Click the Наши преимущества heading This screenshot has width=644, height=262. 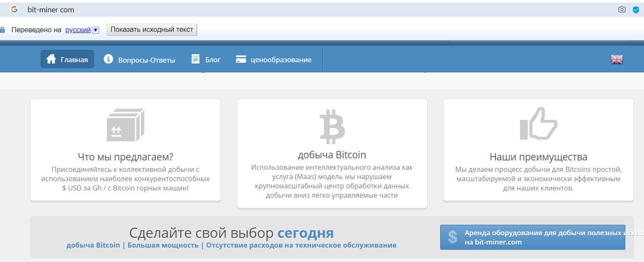(x=539, y=157)
